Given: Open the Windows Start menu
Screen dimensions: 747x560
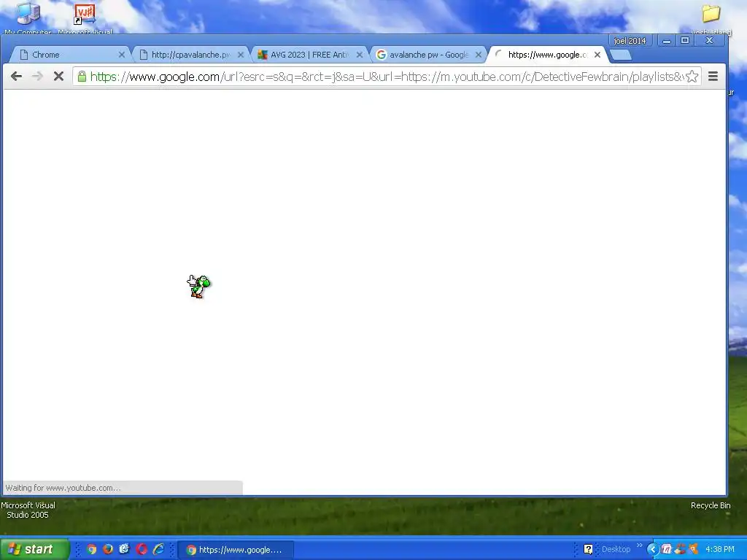Looking at the screenshot, I should pyautogui.click(x=34, y=549).
